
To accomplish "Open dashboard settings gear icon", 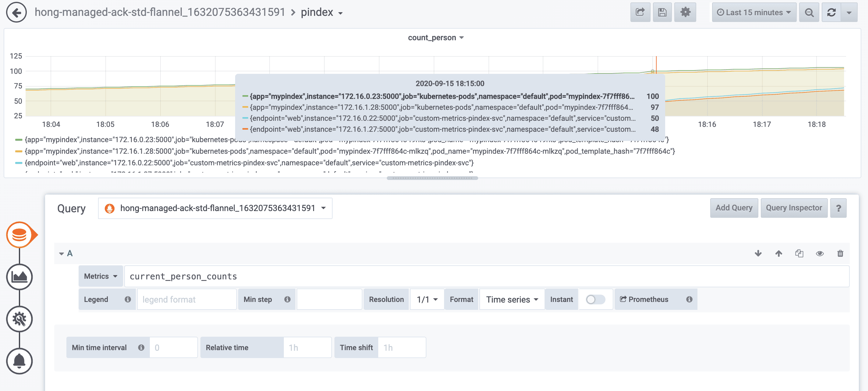I will click(685, 13).
